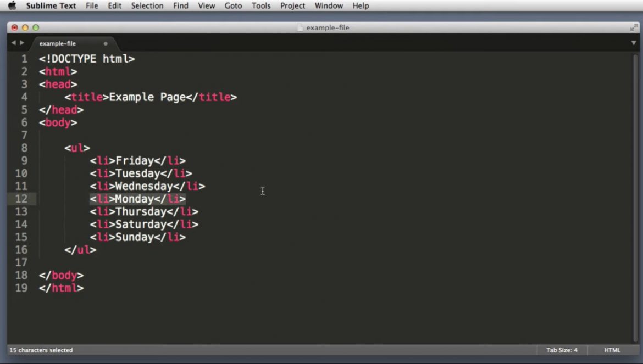Open the File menu
This screenshot has height=364, width=643.
pos(92,5)
